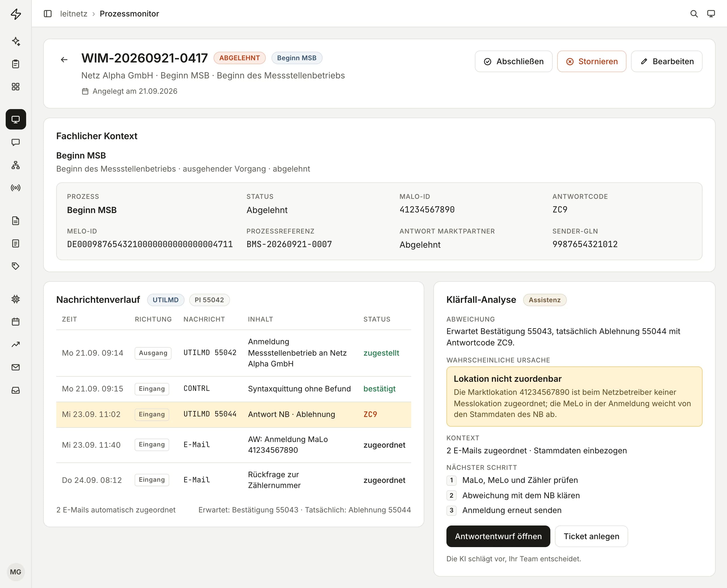727x588 pixels.
Task: Open Antwortentwurf öffnen
Action: (x=498, y=536)
